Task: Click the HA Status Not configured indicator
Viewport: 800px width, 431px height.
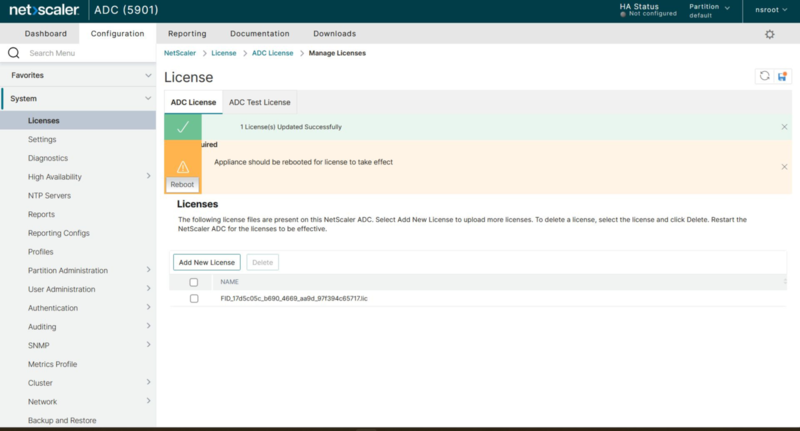Action: (648, 10)
